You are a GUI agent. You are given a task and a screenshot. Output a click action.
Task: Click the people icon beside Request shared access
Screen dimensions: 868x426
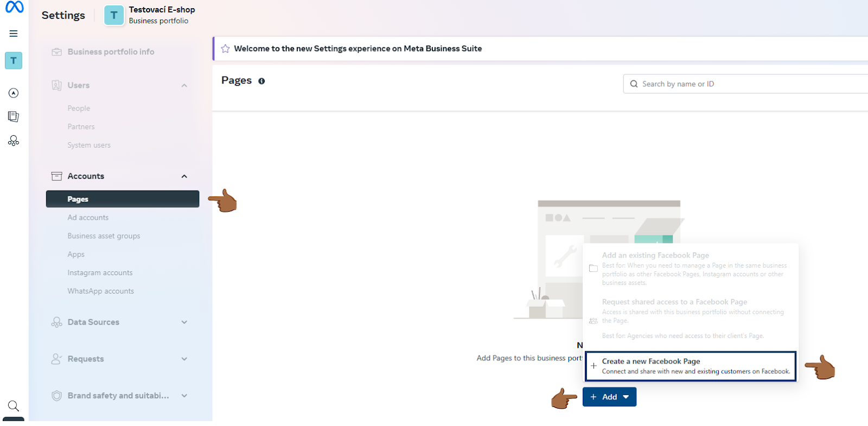click(593, 321)
